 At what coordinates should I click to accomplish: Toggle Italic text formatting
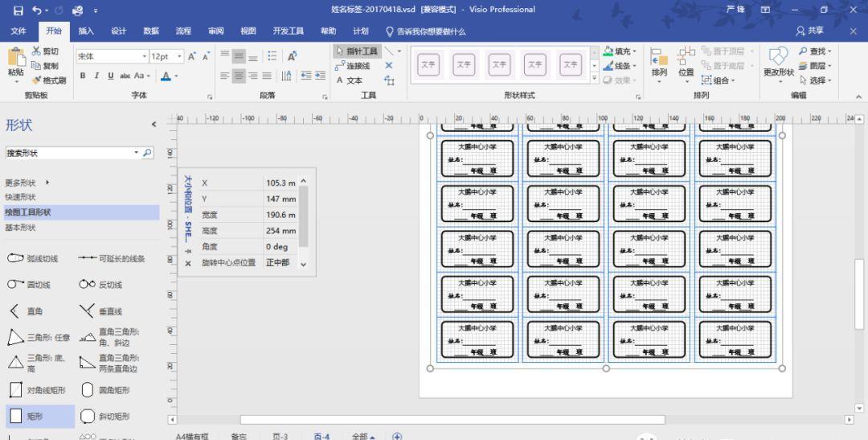point(96,76)
